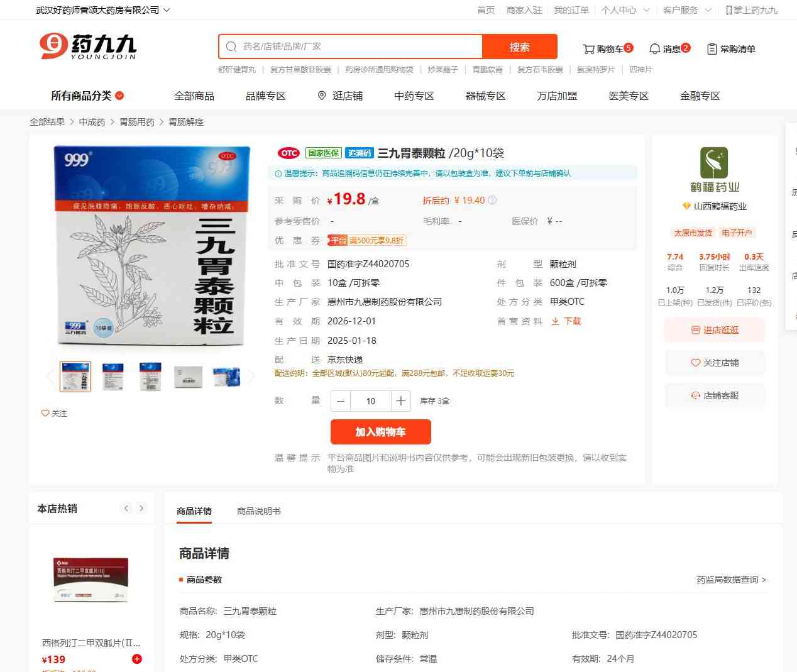This screenshot has height=672, width=797.
Task: Click the search box for drug names
Action: point(358,47)
